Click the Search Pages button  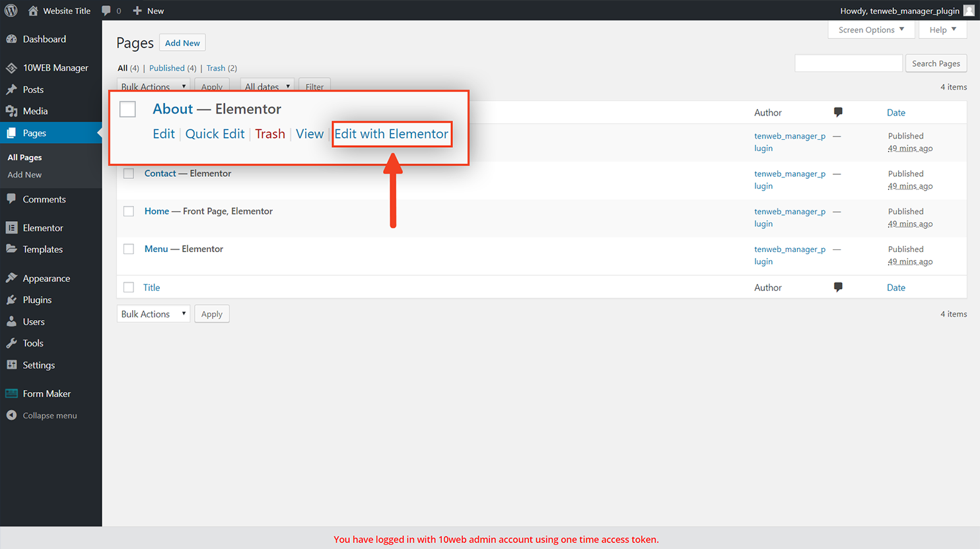click(x=936, y=63)
